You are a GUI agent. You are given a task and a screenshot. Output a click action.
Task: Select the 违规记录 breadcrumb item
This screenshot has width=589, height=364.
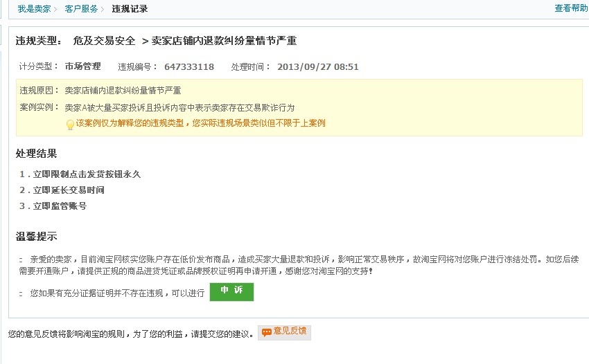coord(130,9)
